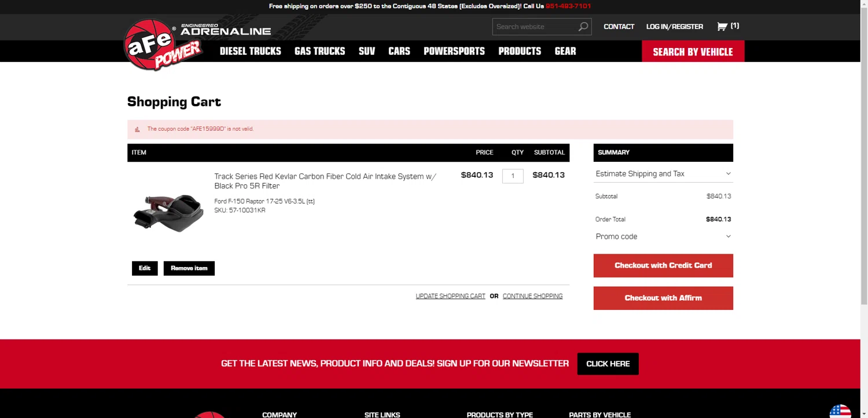Click the Edit button for cart item
Screen dimensions: 868x418
point(145,268)
